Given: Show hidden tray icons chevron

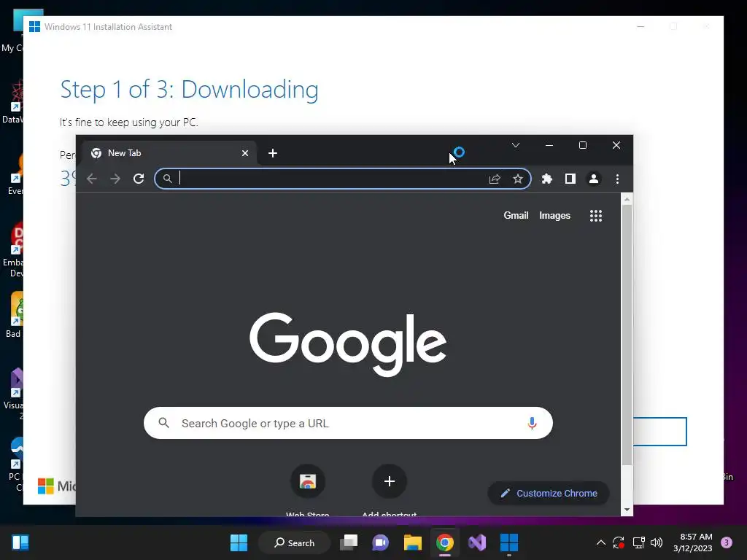Looking at the screenshot, I should 601,542.
